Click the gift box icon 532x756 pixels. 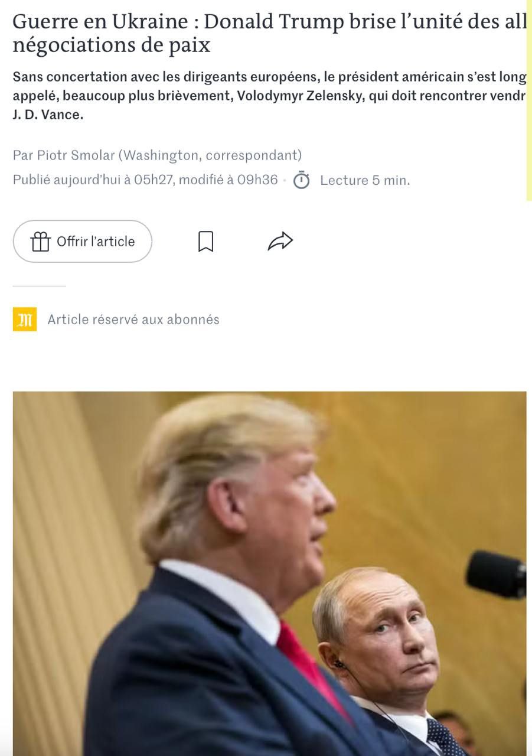tap(40, 241)
